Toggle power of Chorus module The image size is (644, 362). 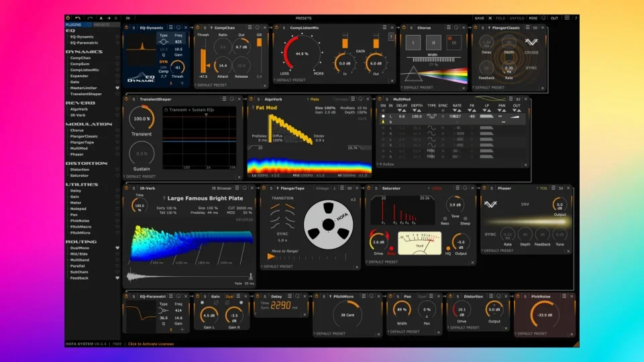point(404,27)
